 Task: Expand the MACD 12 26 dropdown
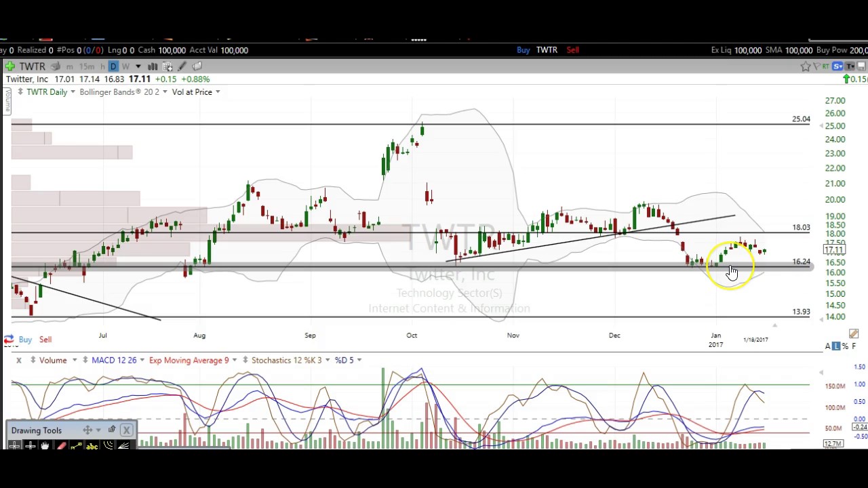pos(141,360)
